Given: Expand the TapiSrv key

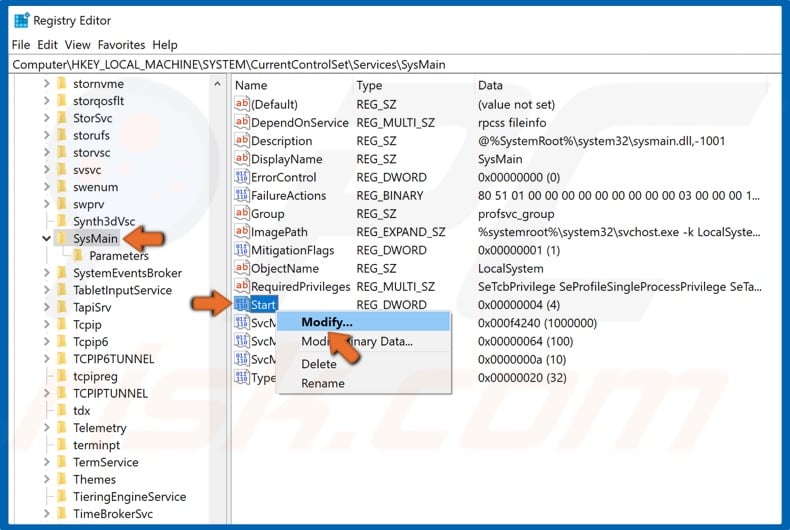Looking at the screenshot, I should (46, 307).
